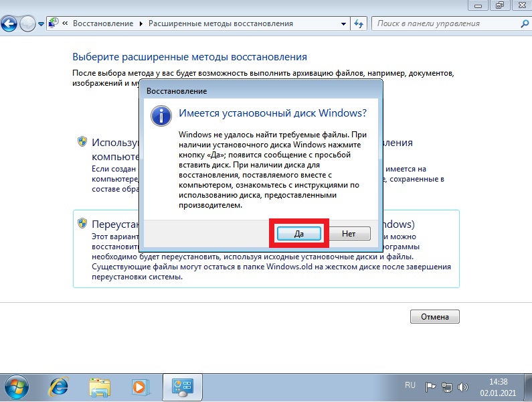Viewport: 532px width, 402px height.
Task: Open the volume speaker tray icon
Action: (462, 387)
